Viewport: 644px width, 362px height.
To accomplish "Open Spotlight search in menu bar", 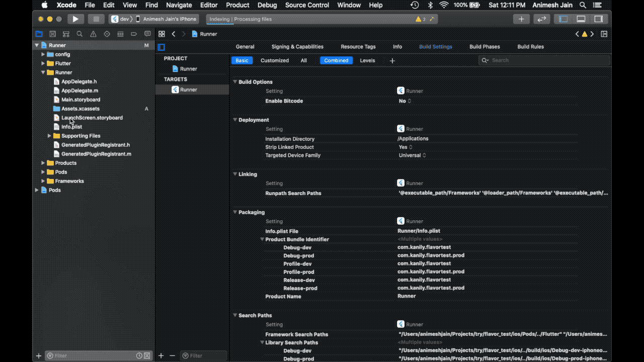I will point(583,5).
